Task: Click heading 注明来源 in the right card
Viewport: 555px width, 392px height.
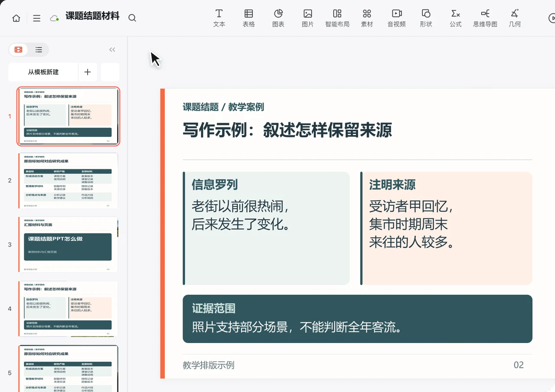Action: (x=392, y=185)
